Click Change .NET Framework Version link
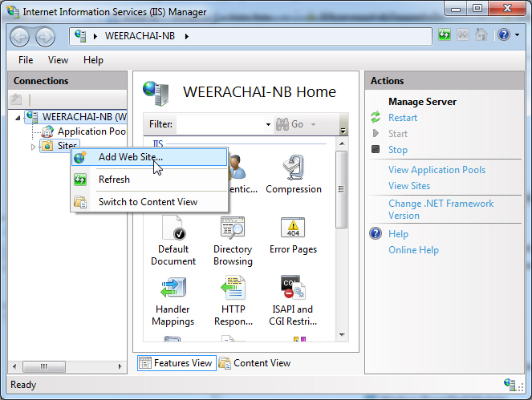Screen dimensions: 532x400 (441, 209)
